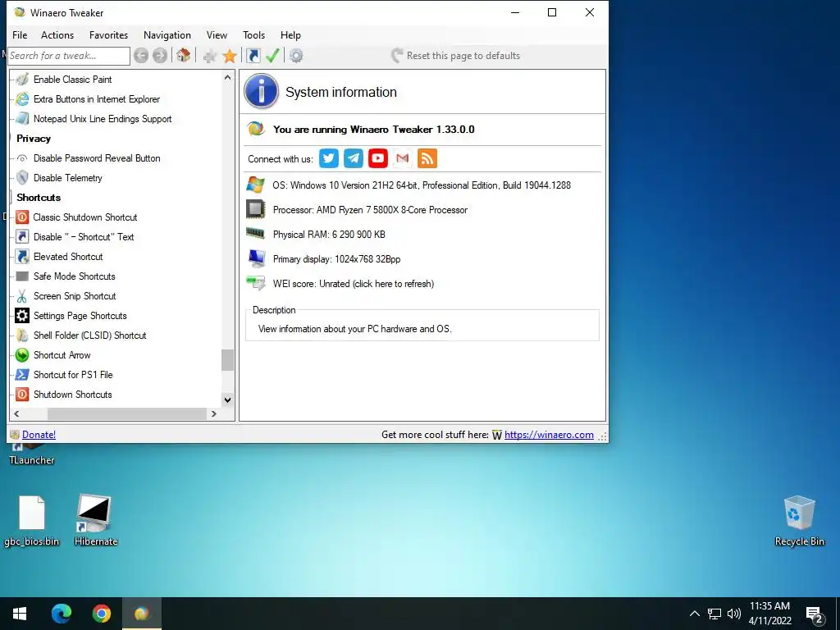Select Disable Password Reveal Button
The height and width of the screenshot is (630, 840).
click(97, 158)
